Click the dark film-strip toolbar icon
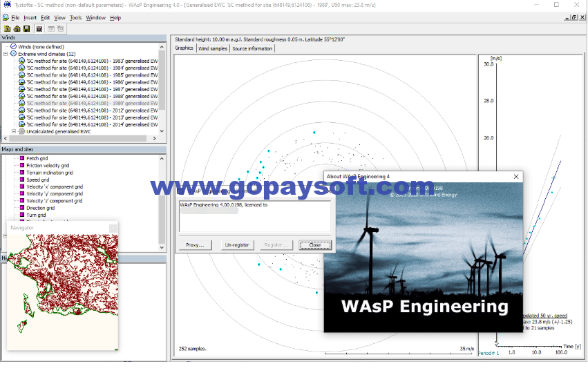 coord(39,28)
